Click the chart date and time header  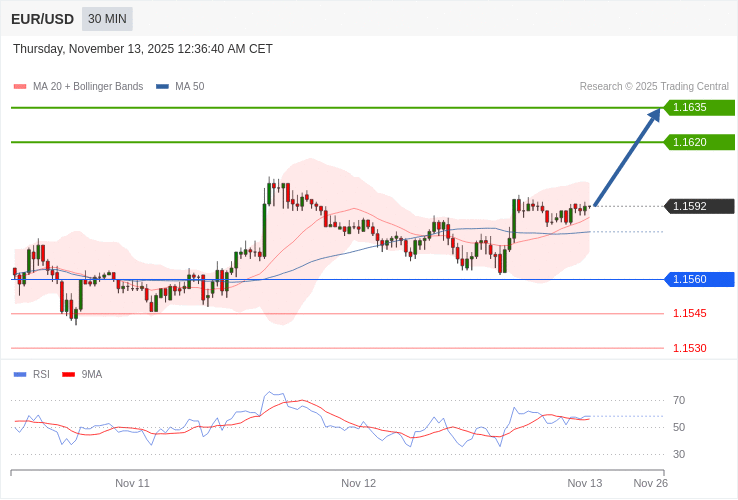coord(143,49)
